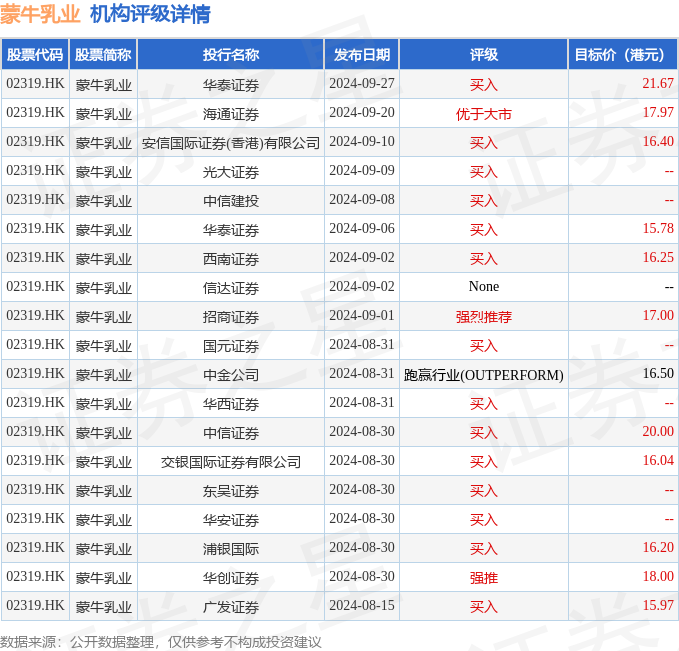Click the 浦银国际 cell

tap(231, 549)
